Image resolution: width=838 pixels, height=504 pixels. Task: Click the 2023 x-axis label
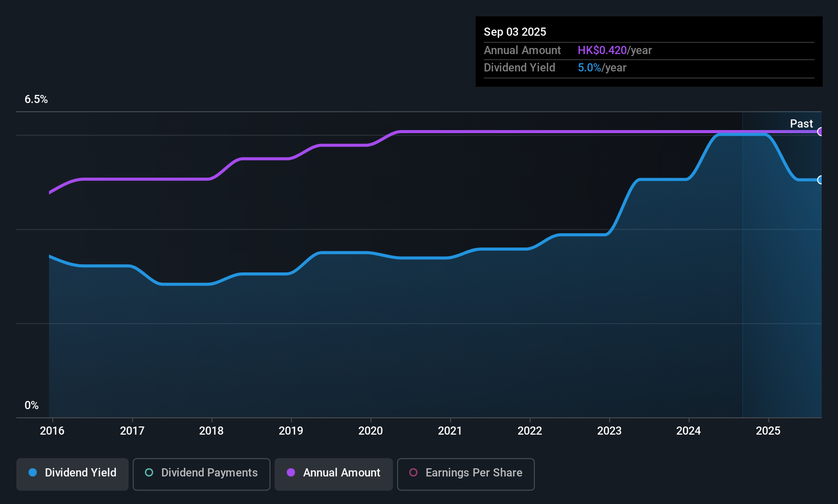pos(609,431)
